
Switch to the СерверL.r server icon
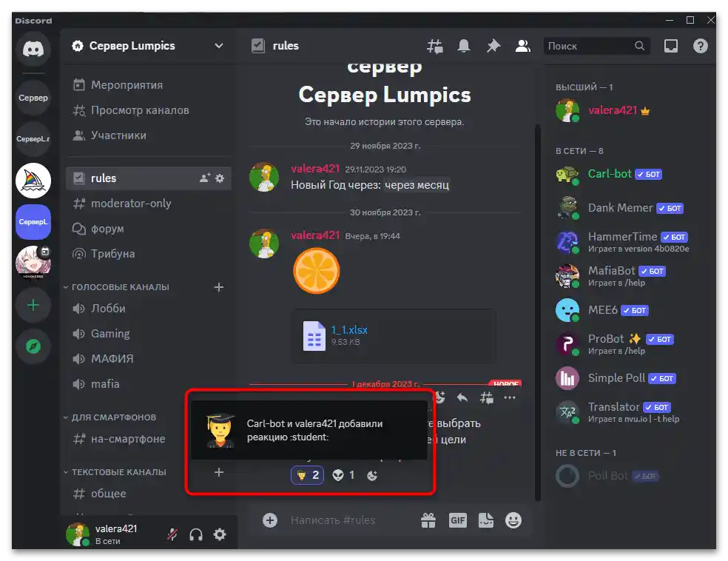pyautogui.click(x=33, y=139)
